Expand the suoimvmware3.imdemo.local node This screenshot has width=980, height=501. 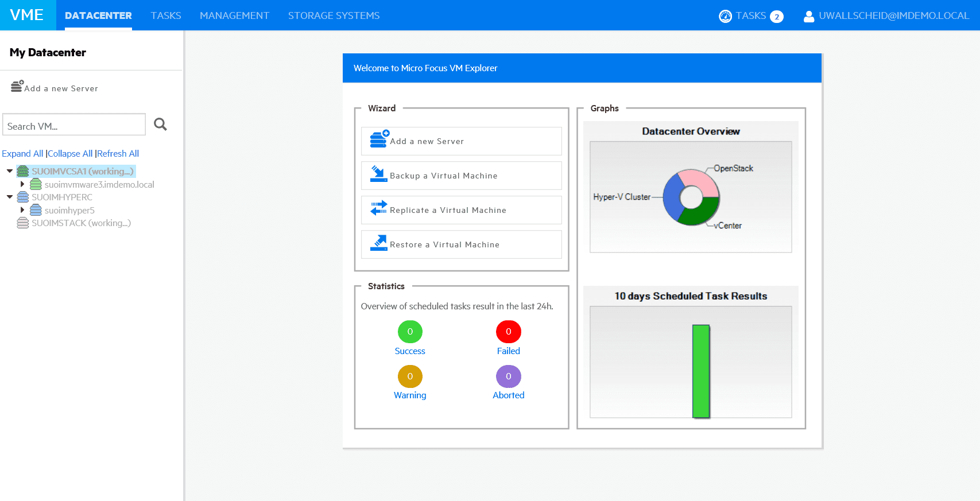coord(22,184)
